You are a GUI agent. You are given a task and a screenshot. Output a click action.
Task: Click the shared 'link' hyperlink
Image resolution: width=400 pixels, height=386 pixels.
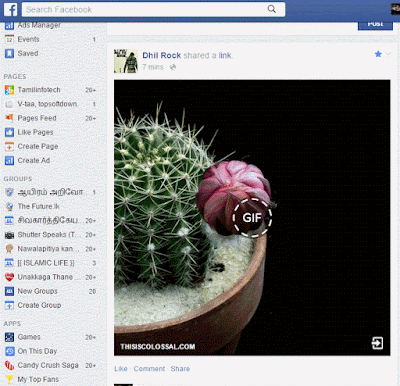225,56
